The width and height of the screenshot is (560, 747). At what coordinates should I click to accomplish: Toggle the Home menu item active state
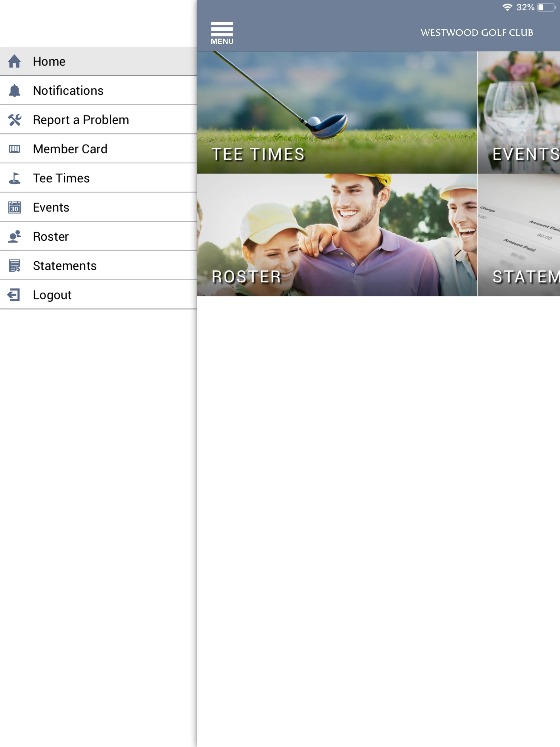click(98, 61)
